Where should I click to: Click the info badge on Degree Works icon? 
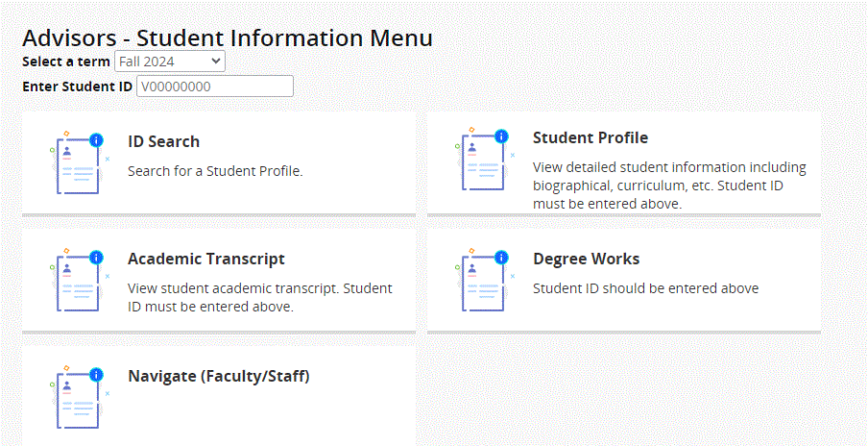(501, 257)
